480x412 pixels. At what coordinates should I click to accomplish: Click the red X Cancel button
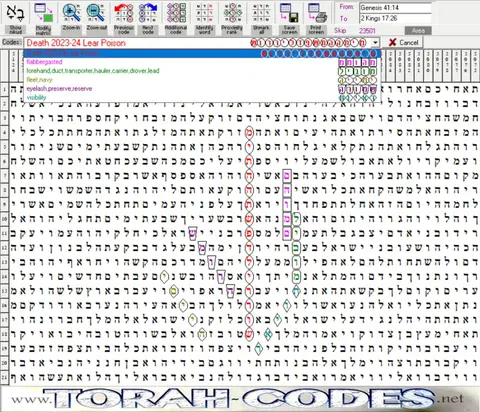(x=404, y=43)
